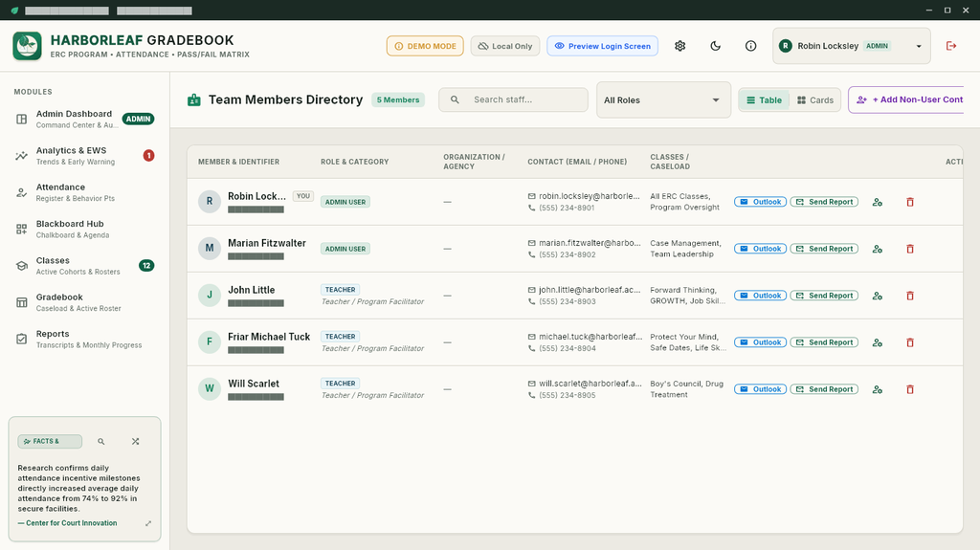Delete Friar Michael Tuck with trash icon

point(910,342)
